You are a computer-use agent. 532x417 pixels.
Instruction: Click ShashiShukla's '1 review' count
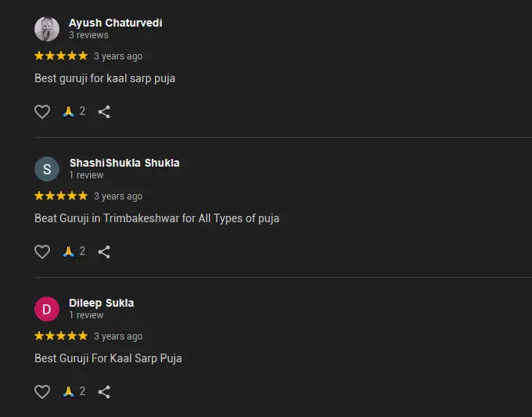point(86,175)
